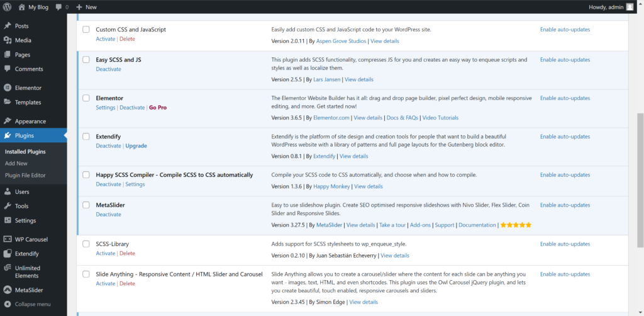Deactivate the Extendify plugin
This screenshot has height=316, width=644.
[108, 146]
